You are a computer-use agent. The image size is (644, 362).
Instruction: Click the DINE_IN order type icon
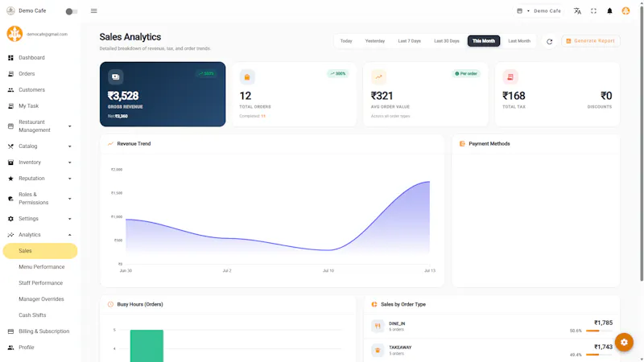377,326
